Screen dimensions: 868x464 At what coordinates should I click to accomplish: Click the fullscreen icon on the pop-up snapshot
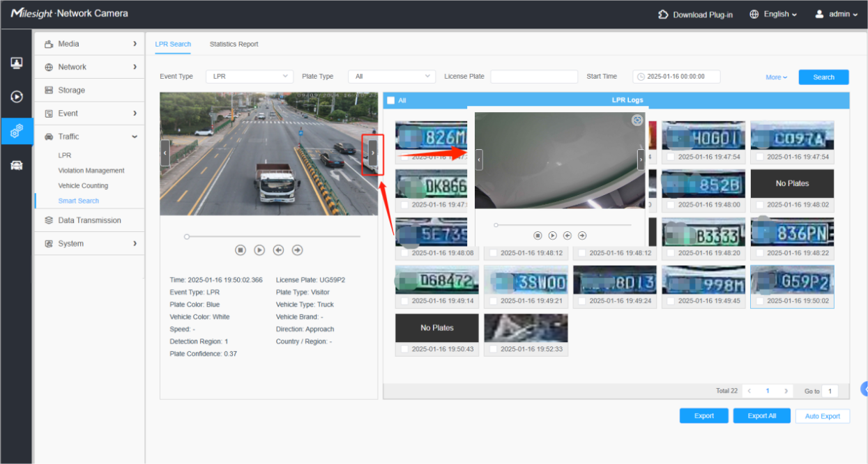(637, 121)
